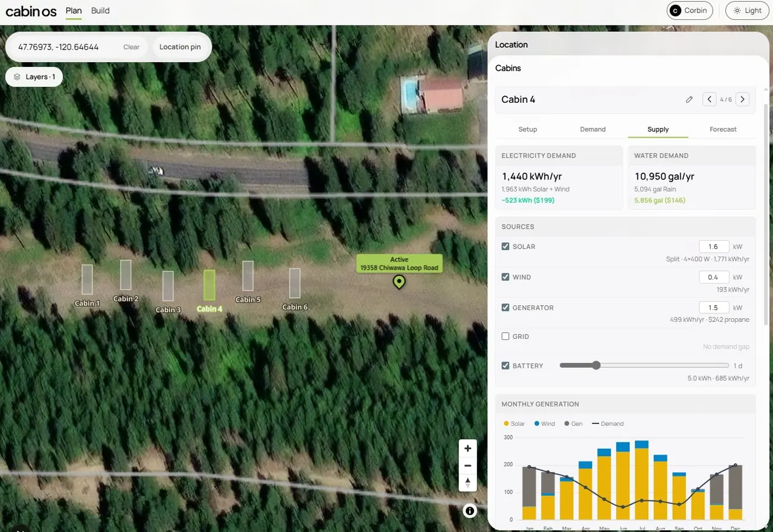Go to previous cabin with left chevron
This screenshot has height=532, width=773.
(709, 100)
